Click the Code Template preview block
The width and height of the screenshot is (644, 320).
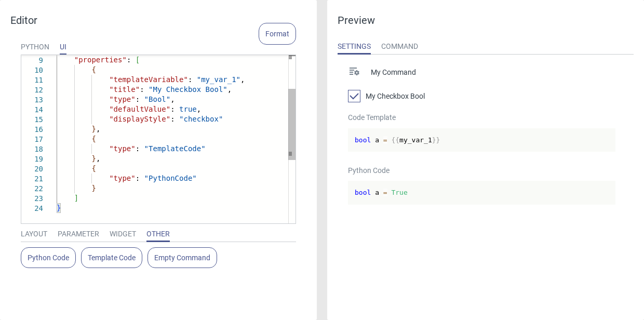(x=481, y=140)
